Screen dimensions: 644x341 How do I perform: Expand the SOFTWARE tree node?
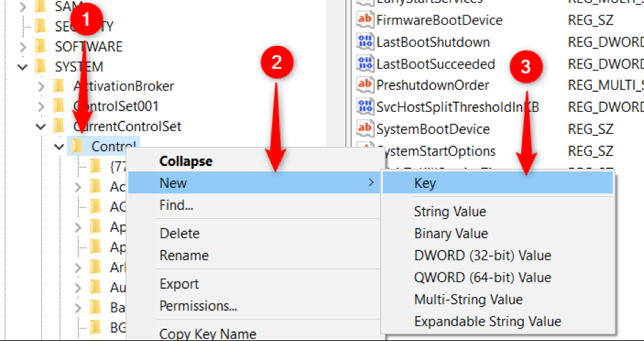click(x=23, y=47)
